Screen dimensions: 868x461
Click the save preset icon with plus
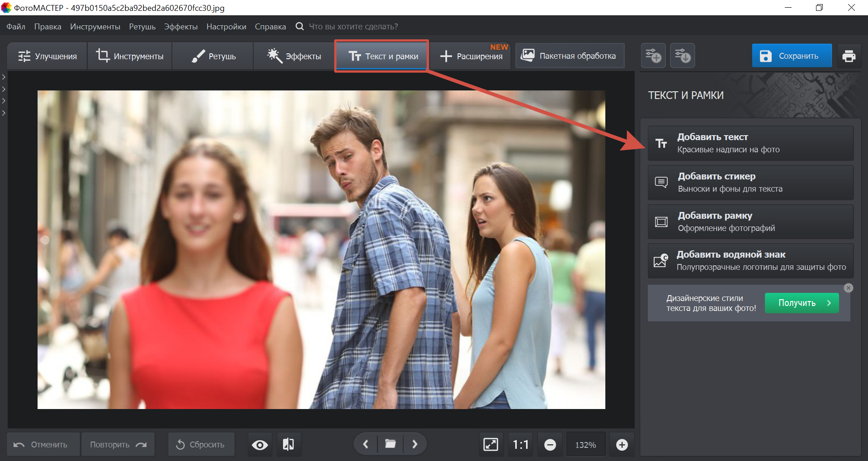[x=653, y=56]
